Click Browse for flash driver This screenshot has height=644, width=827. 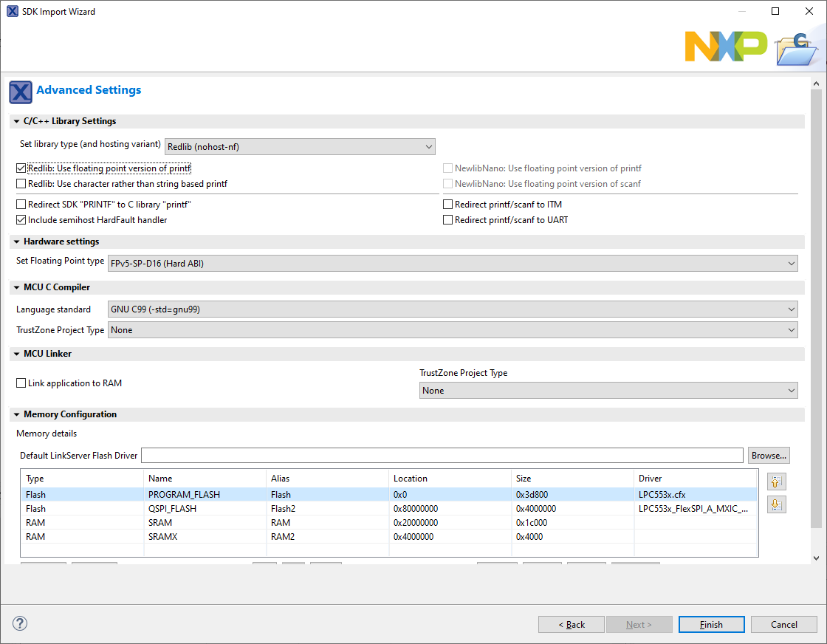click(x=769, y=456)
